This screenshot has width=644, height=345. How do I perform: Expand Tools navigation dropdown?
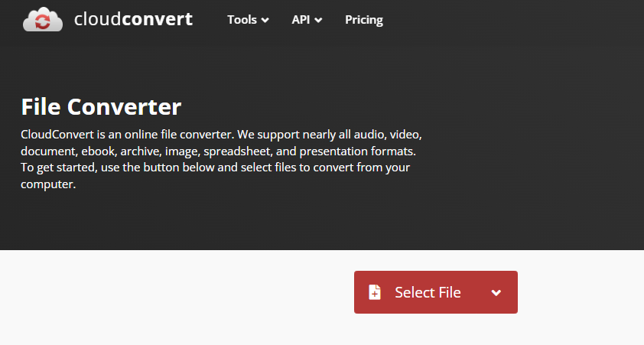pyautogui.click(x=248, y=20)
